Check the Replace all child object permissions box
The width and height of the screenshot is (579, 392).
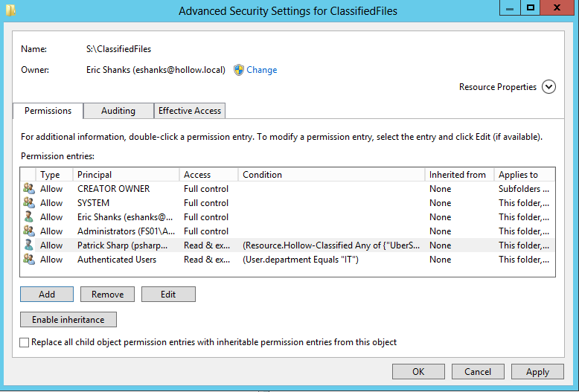pos(25,343)
